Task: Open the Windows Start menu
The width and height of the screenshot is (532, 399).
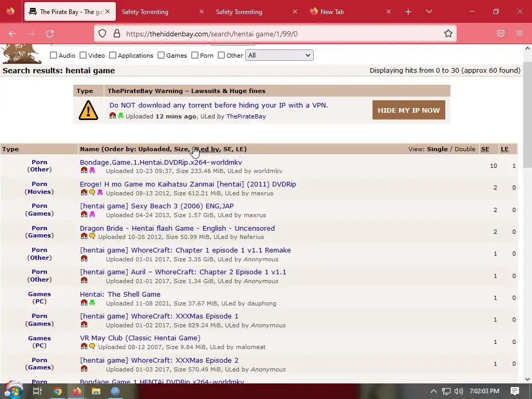Action: 14,390
